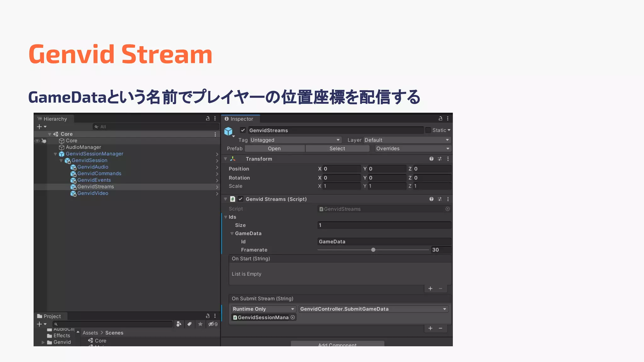
Task: Toggle GenvidStreams object active checkbox
Action: (x=243, y=130)
